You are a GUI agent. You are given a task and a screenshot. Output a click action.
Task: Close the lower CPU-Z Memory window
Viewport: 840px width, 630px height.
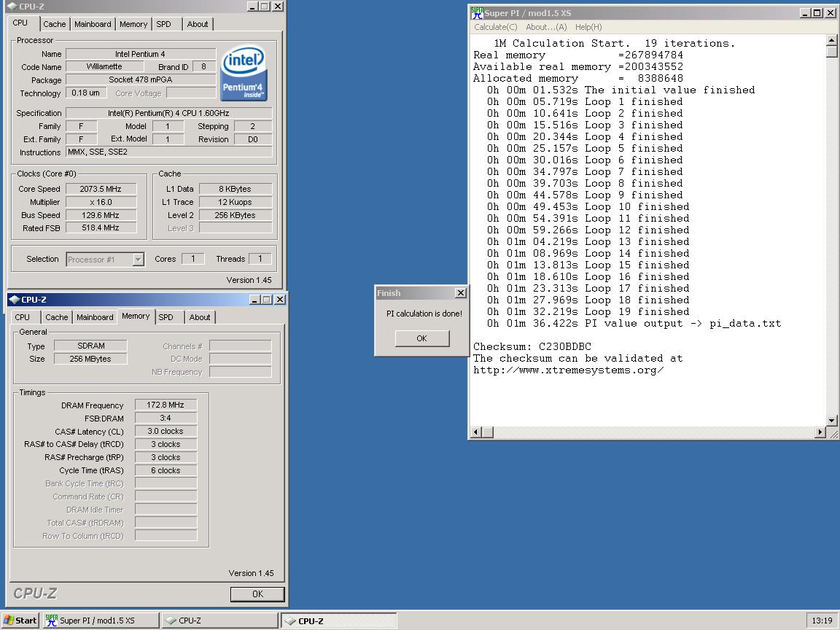pos(280,300)
